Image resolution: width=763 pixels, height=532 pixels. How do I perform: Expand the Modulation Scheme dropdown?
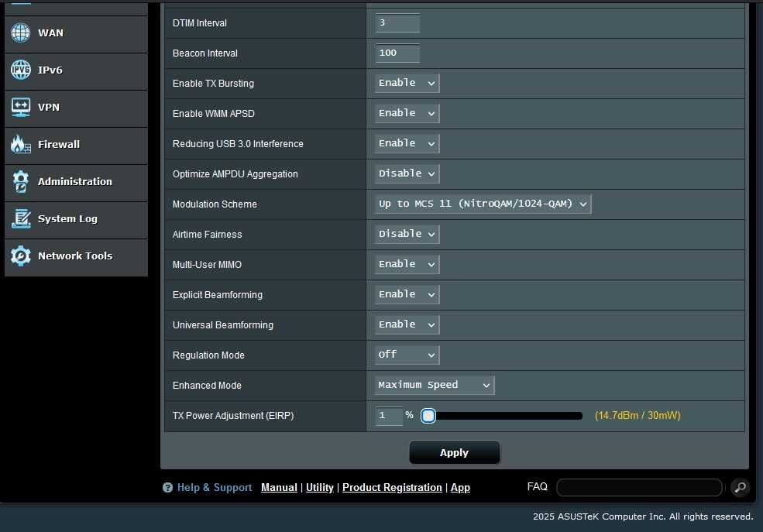(483, 204)
